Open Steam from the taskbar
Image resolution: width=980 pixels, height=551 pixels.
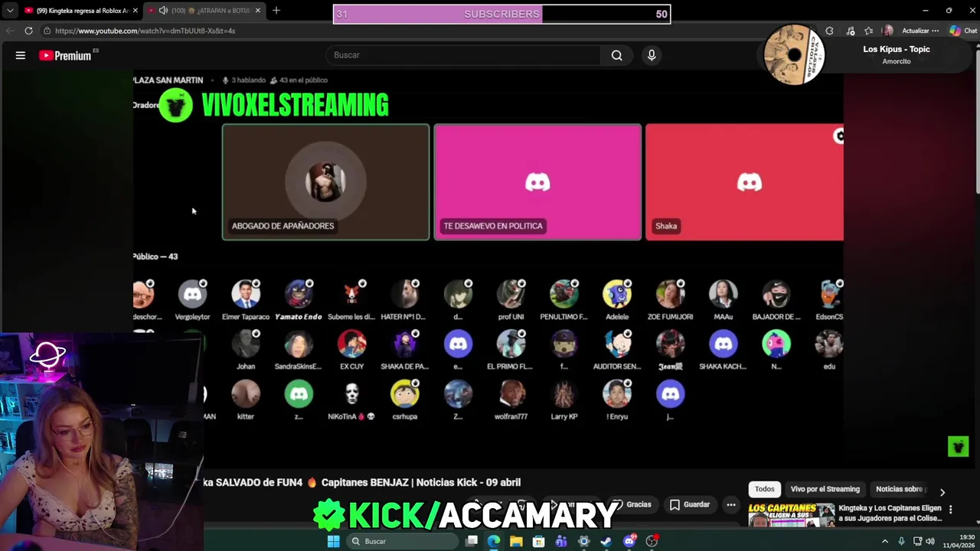(606, 541)
